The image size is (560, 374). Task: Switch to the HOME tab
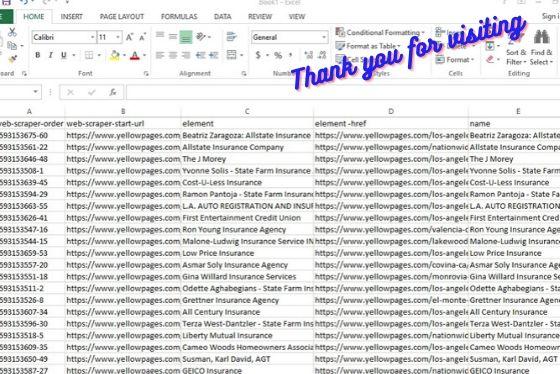tap(34, 17)
